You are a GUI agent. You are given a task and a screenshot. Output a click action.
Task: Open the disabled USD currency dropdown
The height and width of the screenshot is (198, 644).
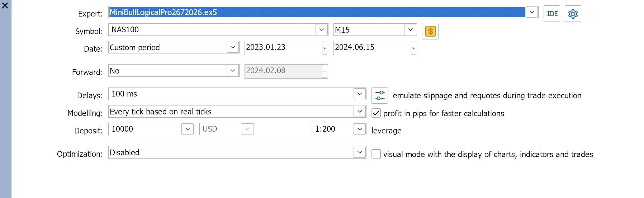pyautogui.click(x=247, y=129)
